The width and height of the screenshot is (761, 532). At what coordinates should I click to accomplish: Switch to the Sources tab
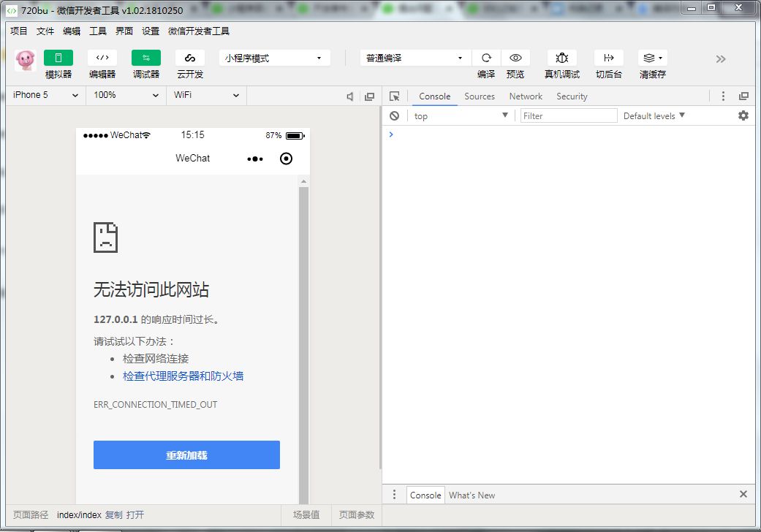click(480, 96)
